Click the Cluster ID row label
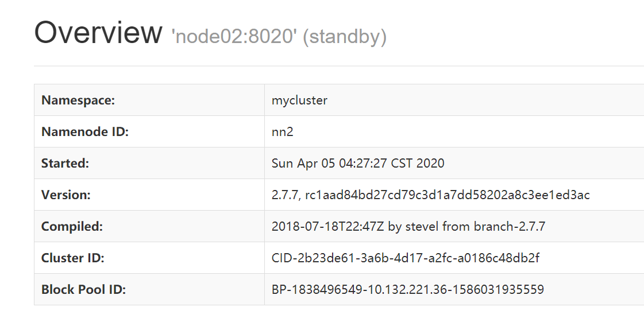 coord(73,258)
